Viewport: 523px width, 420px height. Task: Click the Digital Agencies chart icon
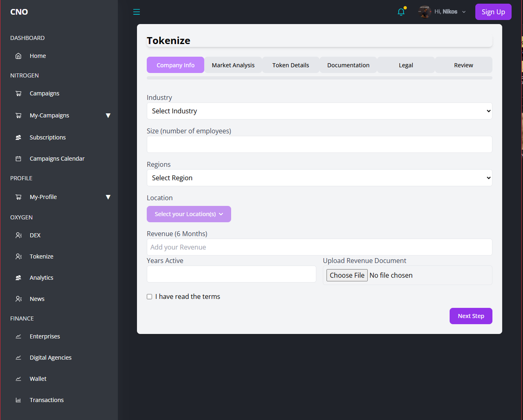pyautogui.click(x=18, y=358)
